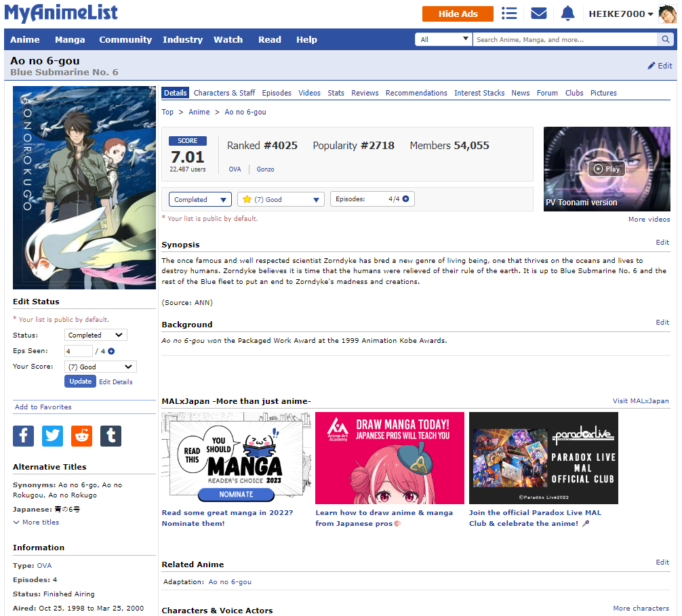Screen dimensions: 682x616
Task: Share via the Twitter icon
Action: 52,436
